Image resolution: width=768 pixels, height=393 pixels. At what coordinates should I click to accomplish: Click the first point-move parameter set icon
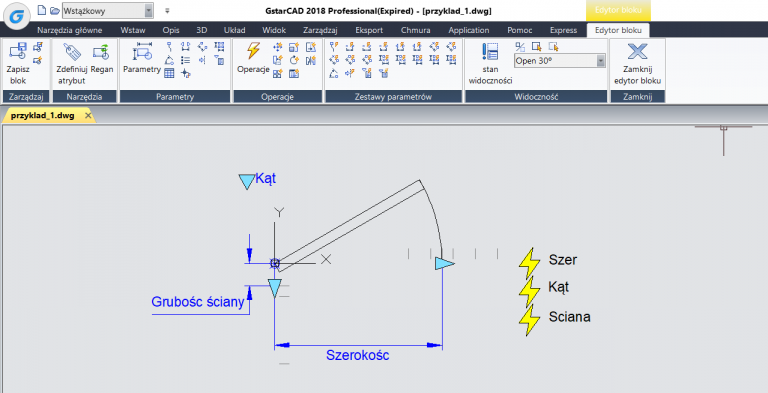point(335,47)
